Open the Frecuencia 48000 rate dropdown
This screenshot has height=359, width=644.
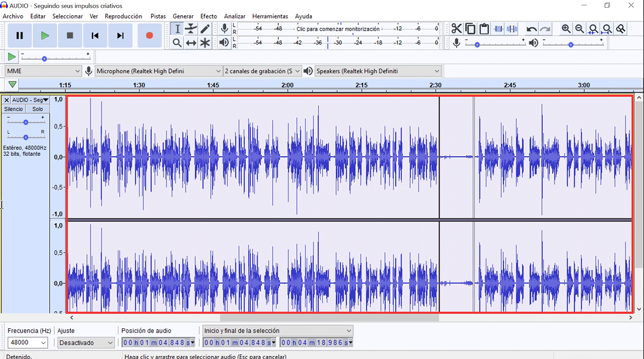[x=27, y=342]
